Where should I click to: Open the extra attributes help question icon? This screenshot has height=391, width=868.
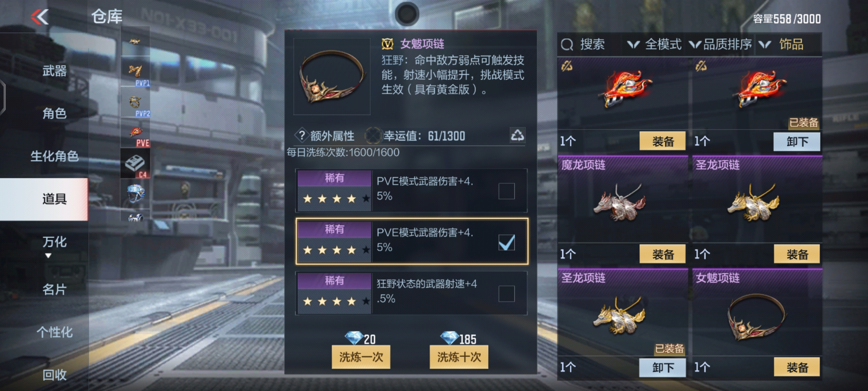click(x=301, y=135)
